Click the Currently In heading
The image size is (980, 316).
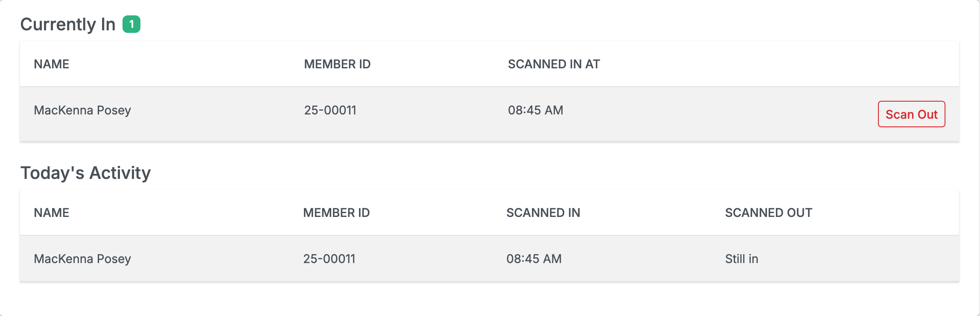[x=68, y=24]
